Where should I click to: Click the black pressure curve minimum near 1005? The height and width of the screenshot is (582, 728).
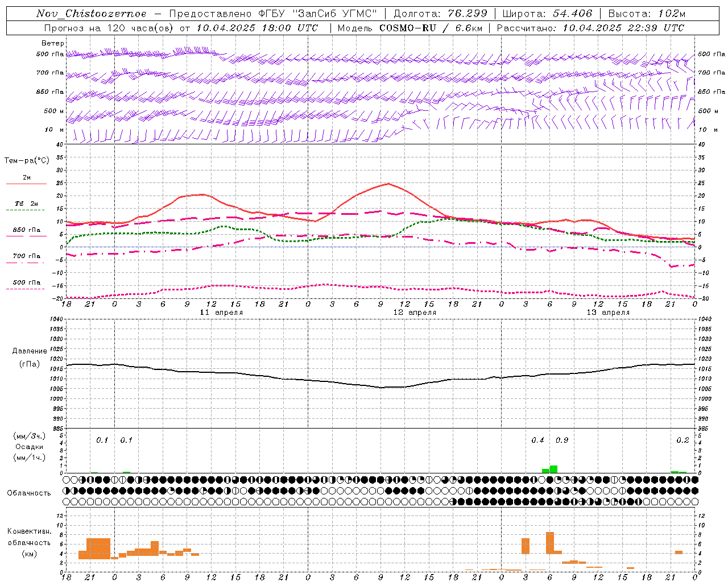(x=382, y=387)
